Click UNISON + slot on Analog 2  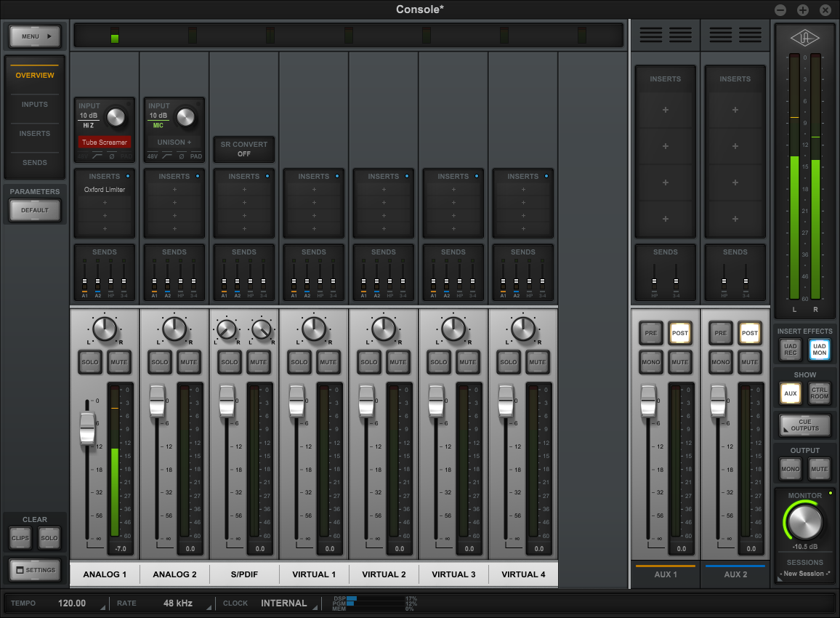[x=174, y=142]
